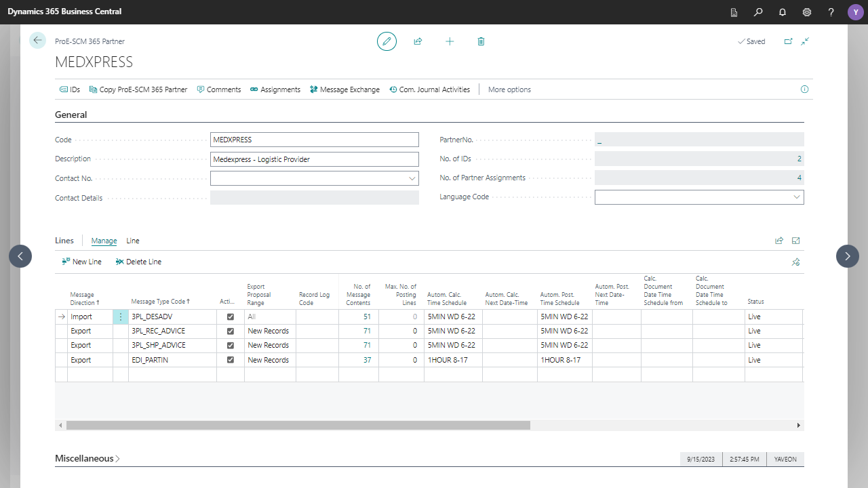The height and width of the screenshot is (488, 868).
Task: Run Copy ProE-SCM 365 Partner action
Action: point(138,89)
